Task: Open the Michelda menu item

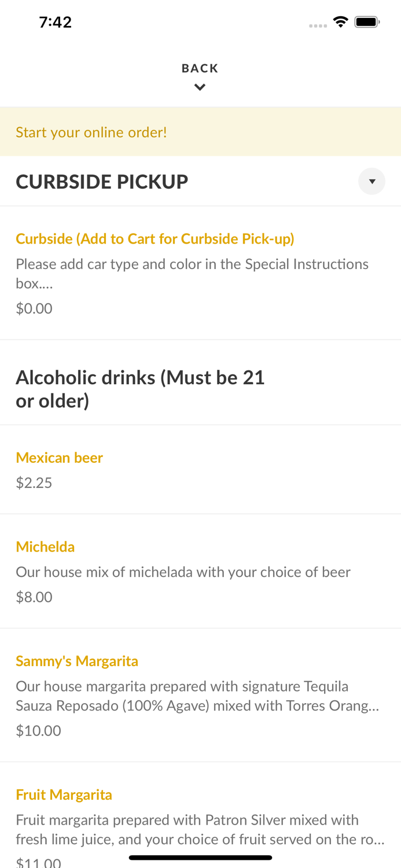Action: (45, 546)
